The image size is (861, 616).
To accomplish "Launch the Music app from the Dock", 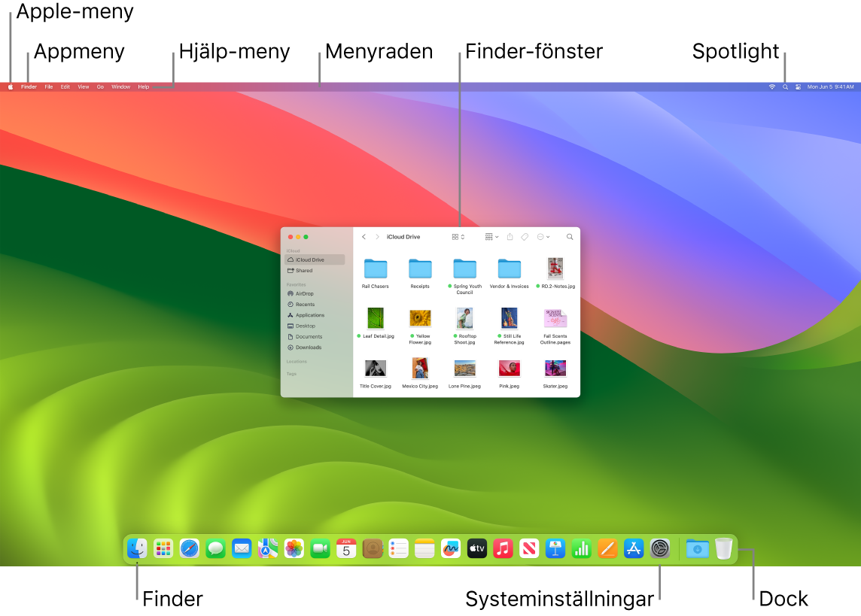I will point(503,549).
